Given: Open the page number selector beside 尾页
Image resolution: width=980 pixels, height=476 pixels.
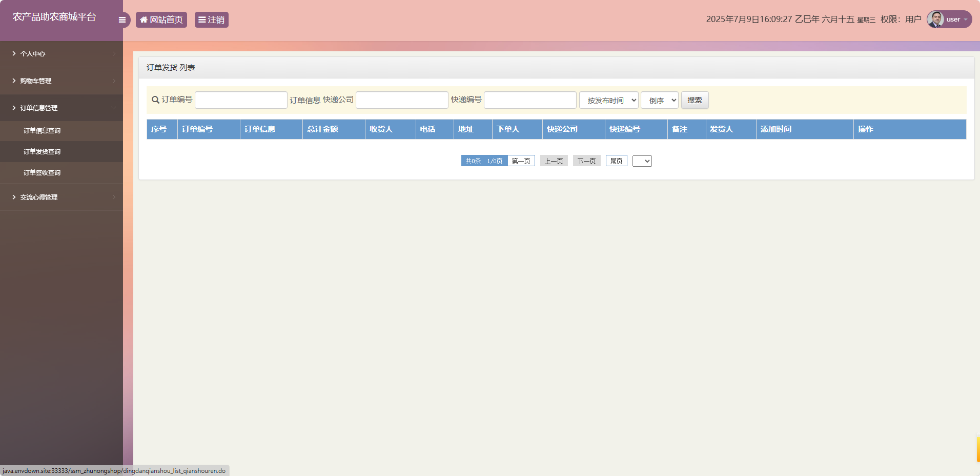Looking at the screenshot, I should (642, 161).
